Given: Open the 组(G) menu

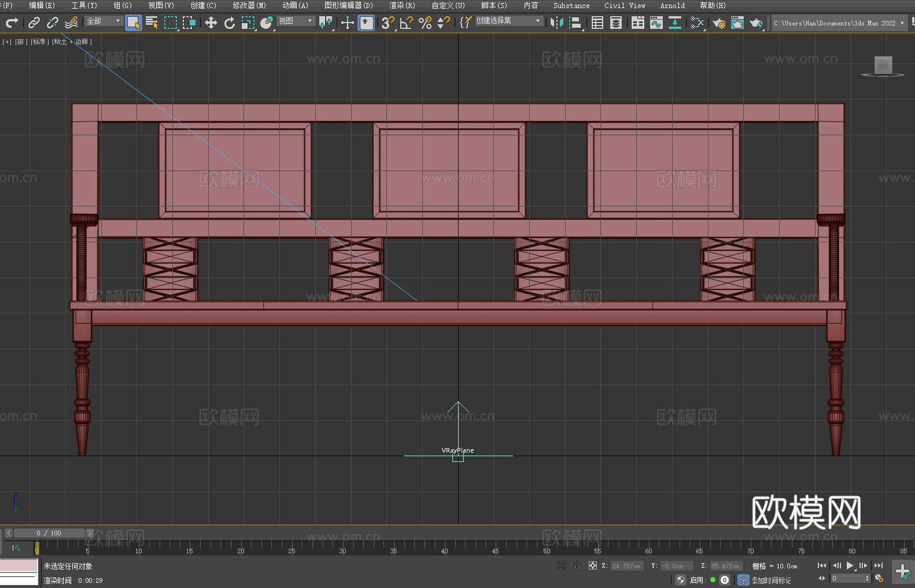Looking at the screenshot, I should (123, 5).
